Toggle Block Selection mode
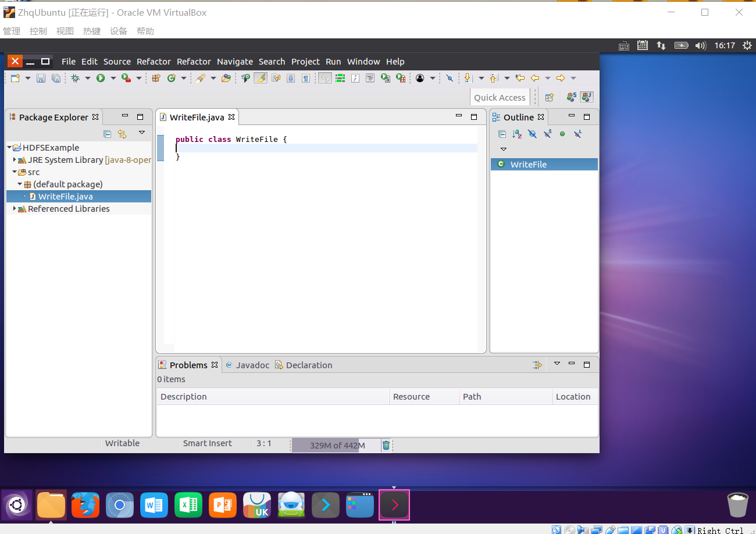The height and width of the screenshot is (534, 756). 291,78
